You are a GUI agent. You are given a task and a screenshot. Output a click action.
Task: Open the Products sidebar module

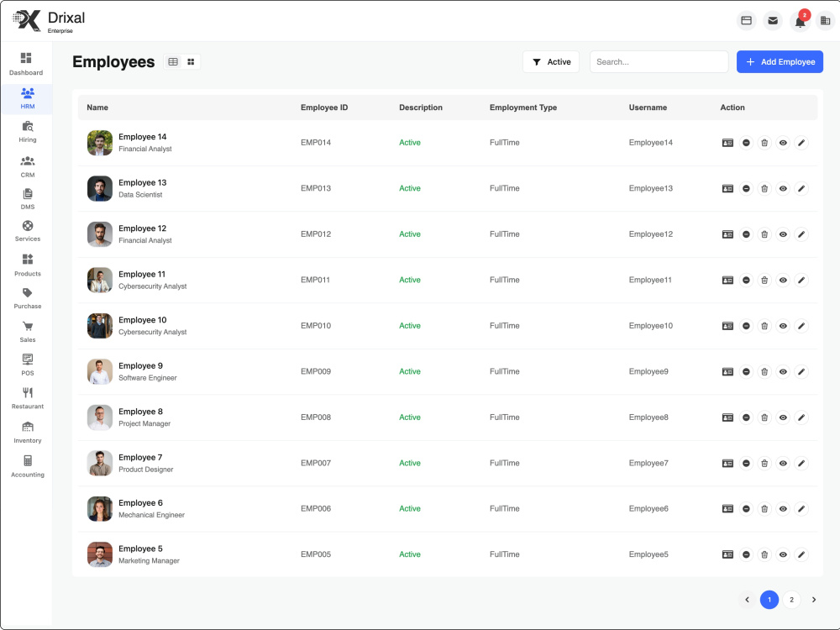28,265
